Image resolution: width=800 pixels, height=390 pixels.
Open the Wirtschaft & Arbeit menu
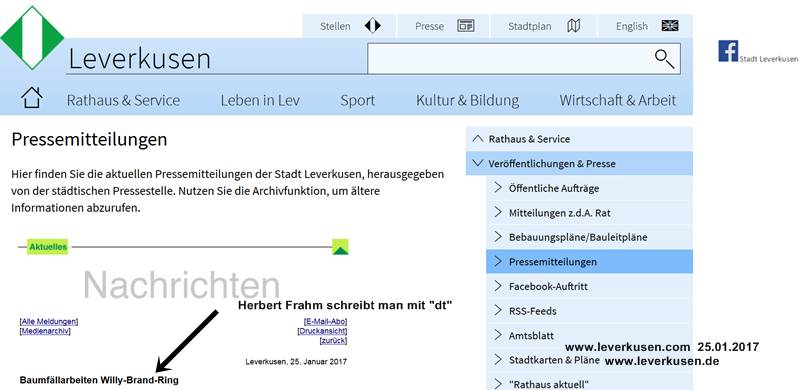point(617,100)
